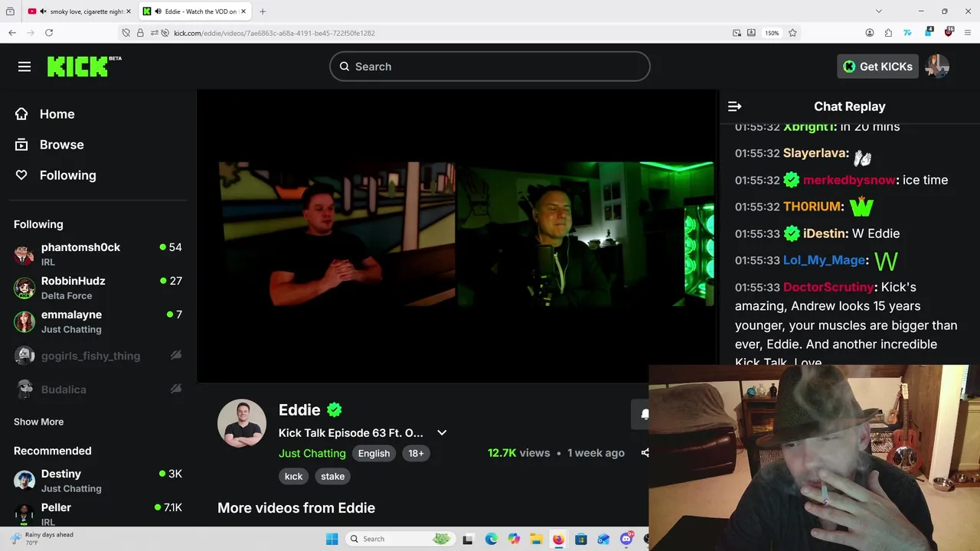Click the Kick search field
The height and width of the screenshot is (551, 980).
tap(490, 67)
